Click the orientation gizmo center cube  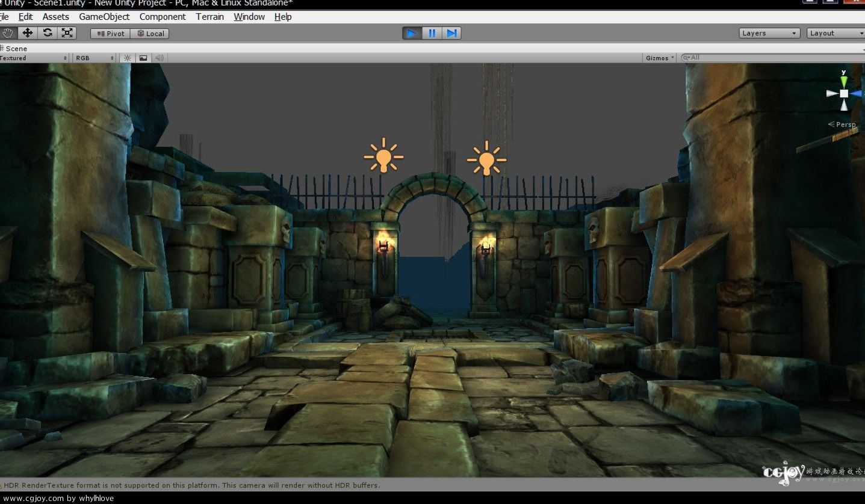pyautogui.click(x=844, y=94)
